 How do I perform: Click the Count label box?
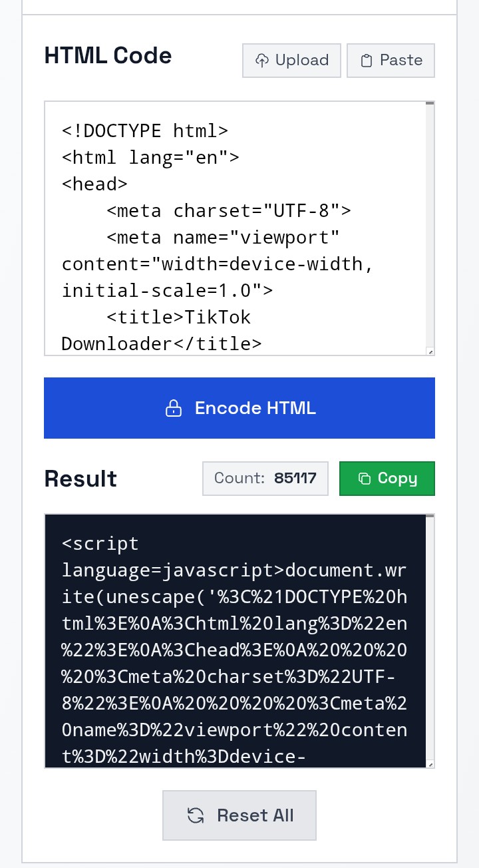[265, 479]
